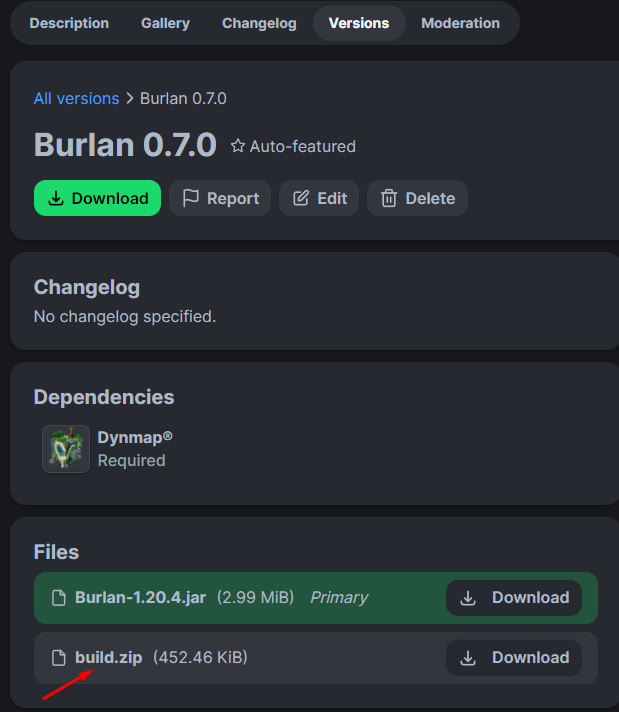Click the Auto-featured star icon

click(x=238, y=146)
